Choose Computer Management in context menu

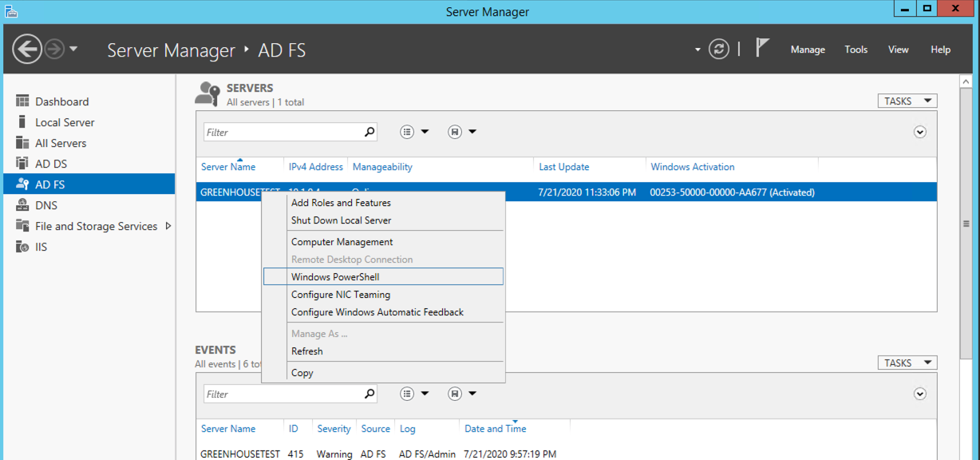pos(342,242)
